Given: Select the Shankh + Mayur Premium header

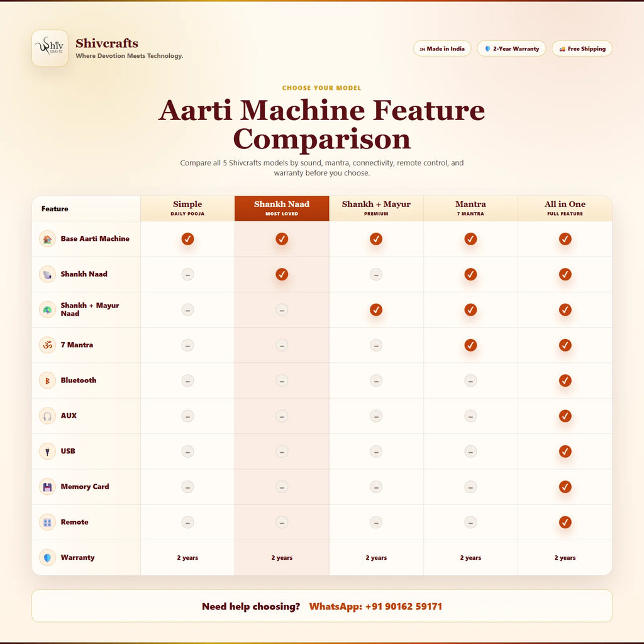Looking at the screenshot, I should 376,208.
